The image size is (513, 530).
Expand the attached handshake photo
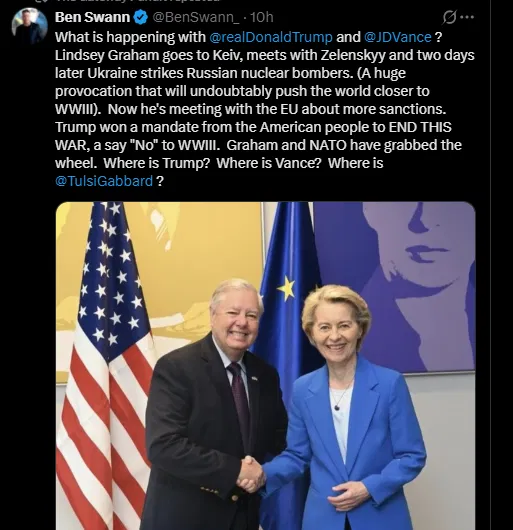(x=266, y=366)
